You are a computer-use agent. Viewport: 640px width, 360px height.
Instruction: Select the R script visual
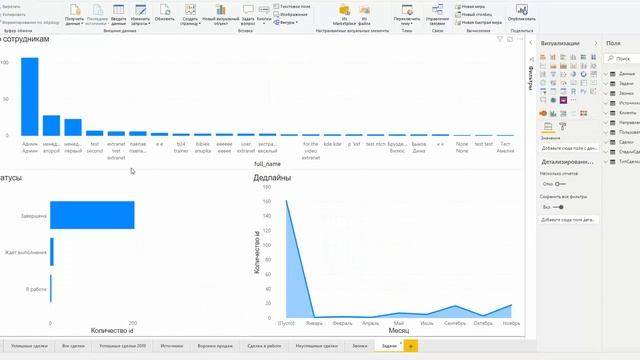click(573, 91)
